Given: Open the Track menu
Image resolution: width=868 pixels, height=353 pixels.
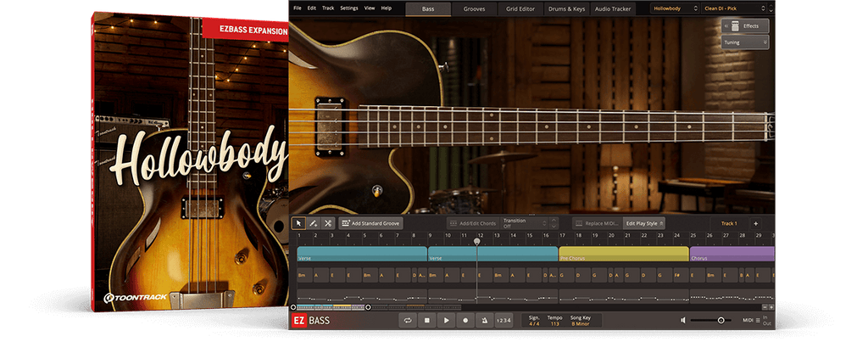Looking at the screenshot, I should point(328,8).
